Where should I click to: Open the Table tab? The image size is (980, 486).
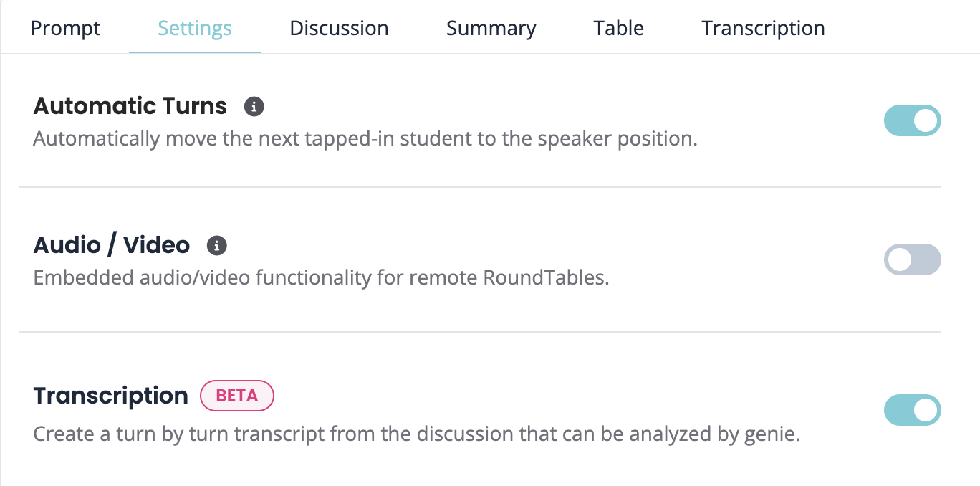(618, 29)
